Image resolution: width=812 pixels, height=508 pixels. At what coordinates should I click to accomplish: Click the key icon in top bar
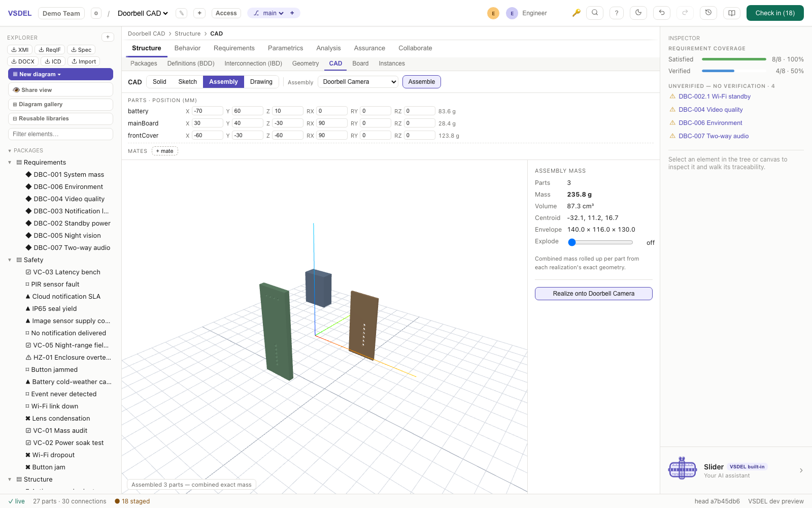577,13
